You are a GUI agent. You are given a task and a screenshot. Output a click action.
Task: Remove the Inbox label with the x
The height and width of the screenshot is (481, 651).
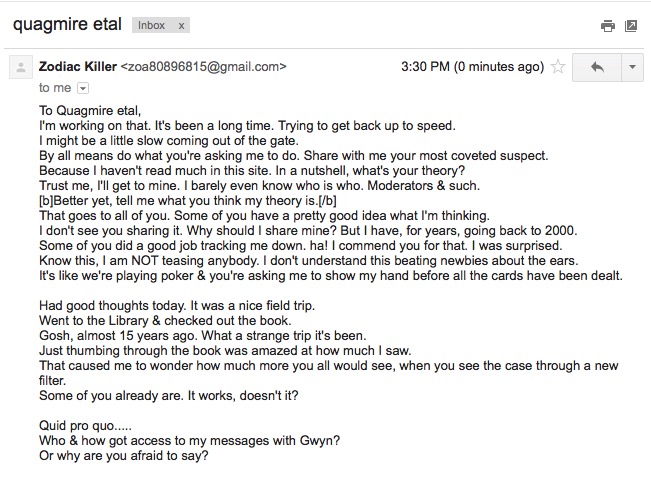[181, 26]
